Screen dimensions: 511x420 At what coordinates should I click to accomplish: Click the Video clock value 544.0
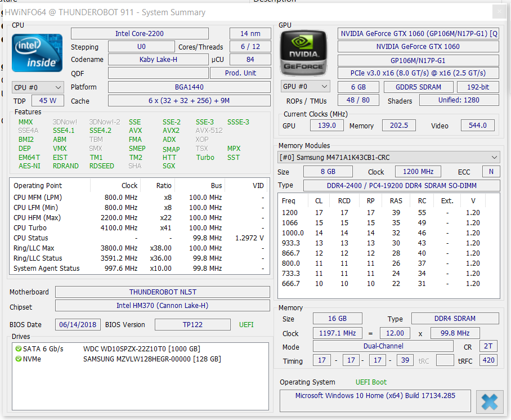click(x=477, y=126)
